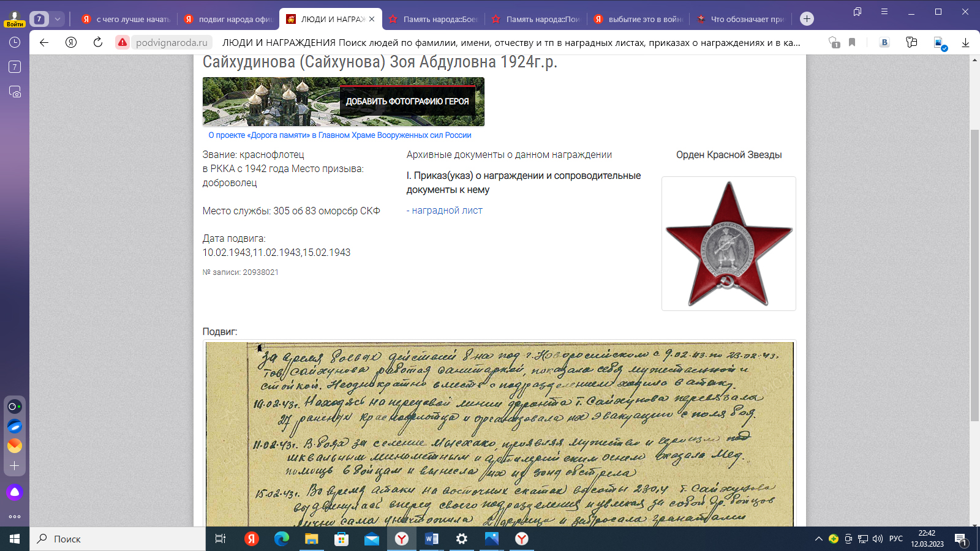Image resolution: width=980 pixels, height=551 pixels.
Task: Launch Alice assistant purple icon
Action: [15, 492]
